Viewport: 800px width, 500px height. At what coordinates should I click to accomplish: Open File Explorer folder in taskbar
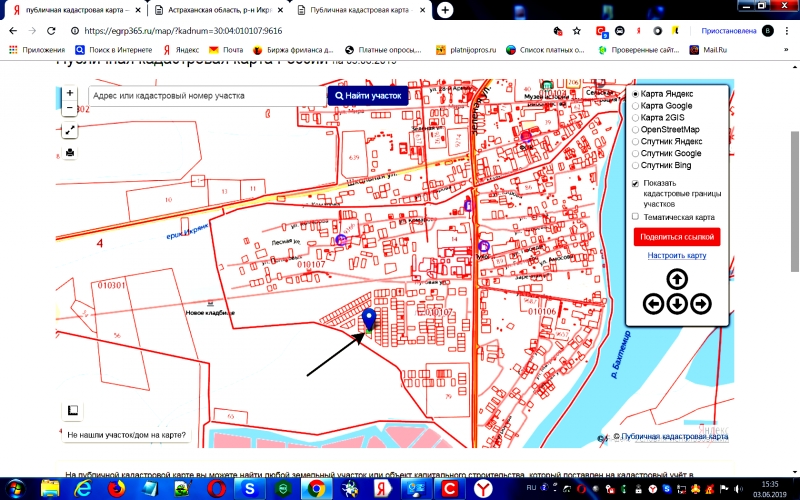click(50, 489)
